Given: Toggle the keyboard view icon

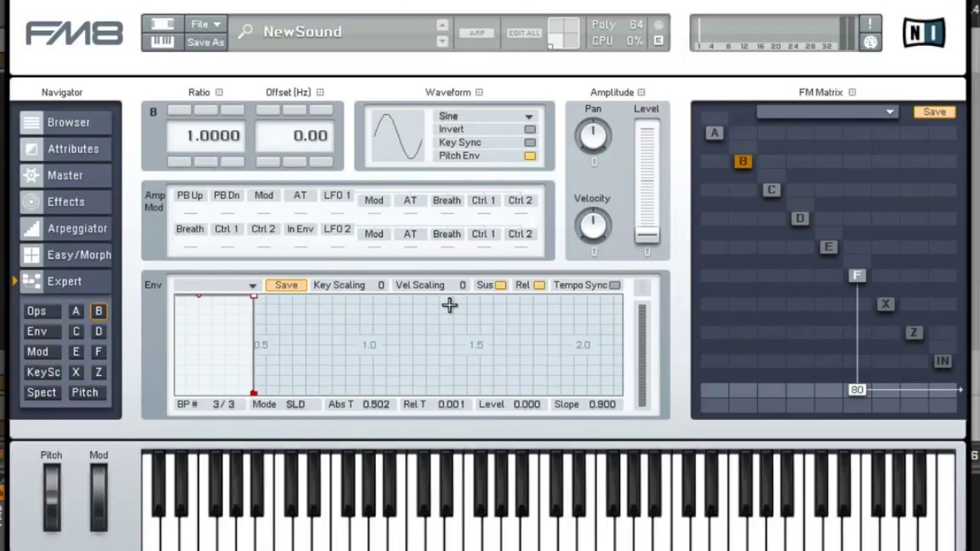Looking at the screenshot, I should click(x=162, y=42).
